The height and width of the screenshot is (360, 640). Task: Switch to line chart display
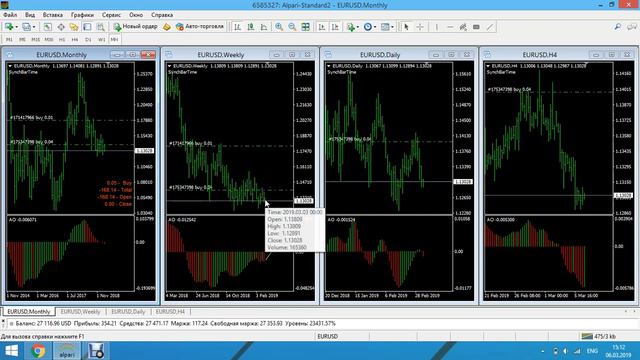pos(264,27)
